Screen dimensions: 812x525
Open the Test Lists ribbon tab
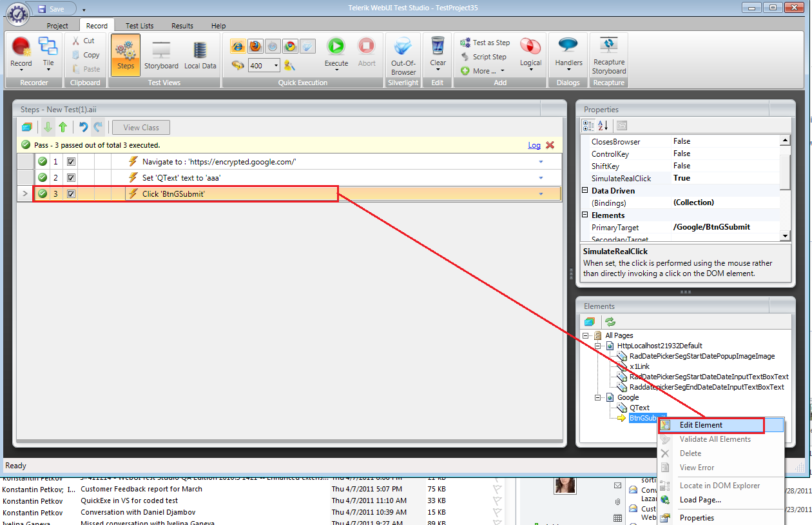tap(140, 26)
